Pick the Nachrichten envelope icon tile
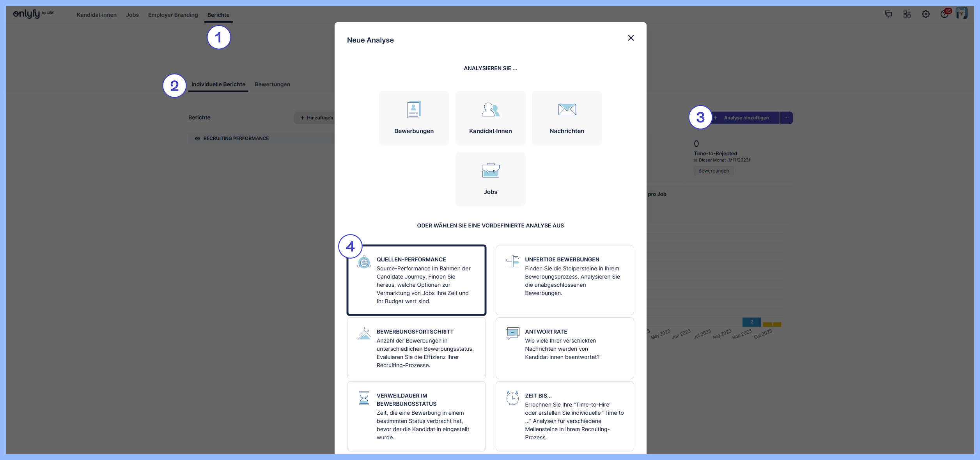The image size is (980, 460). 567,118
